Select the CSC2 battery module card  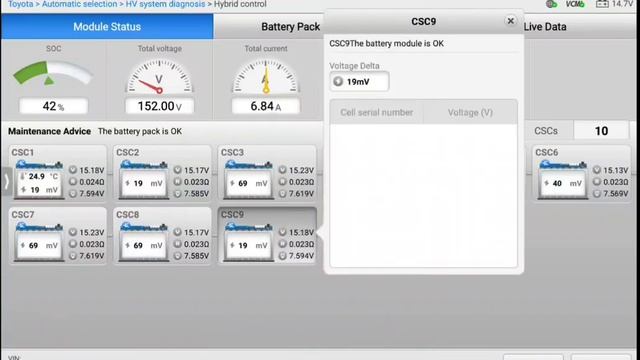click(162, 173)
